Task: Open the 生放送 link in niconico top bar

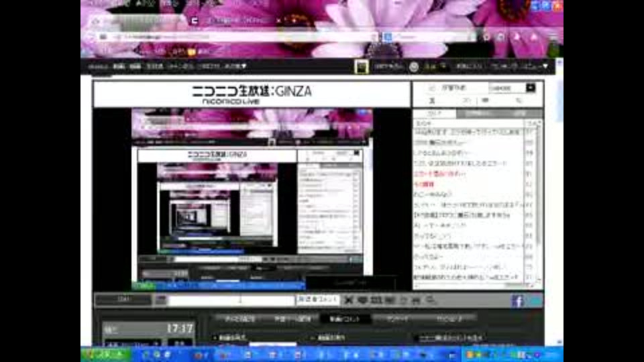Action: click(155, 66)
